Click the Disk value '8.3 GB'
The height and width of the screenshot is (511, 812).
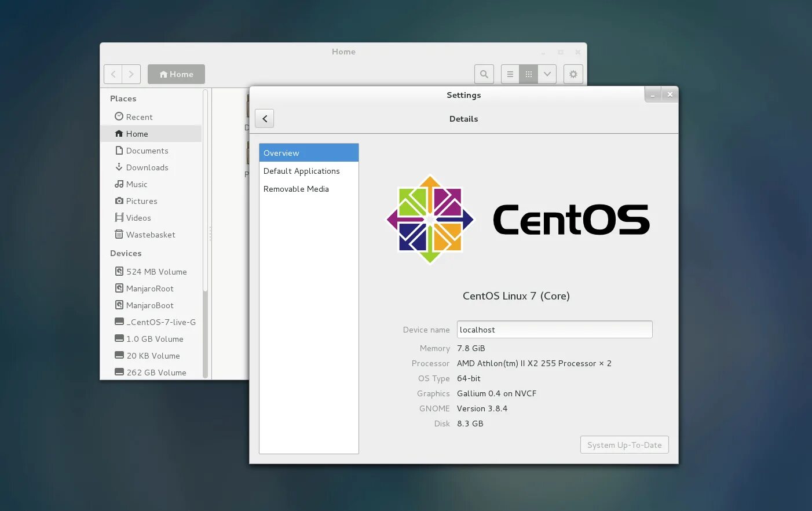click(470, 424)
